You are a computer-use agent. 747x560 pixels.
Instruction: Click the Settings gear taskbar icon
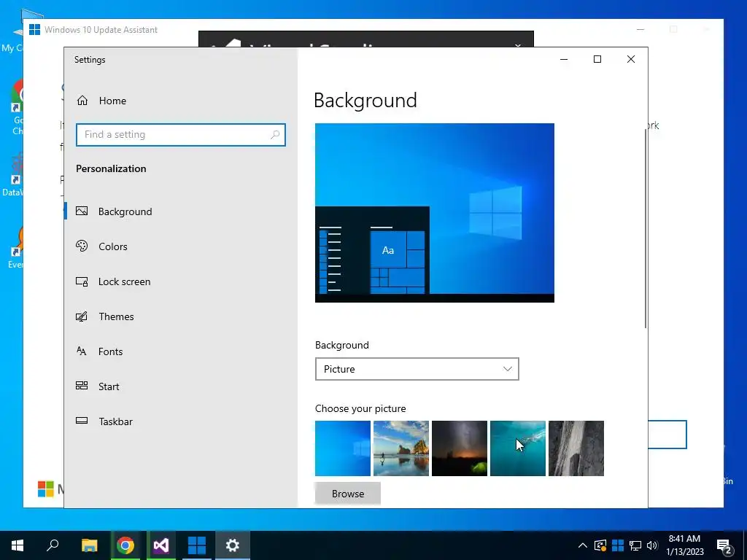[233, 545]
